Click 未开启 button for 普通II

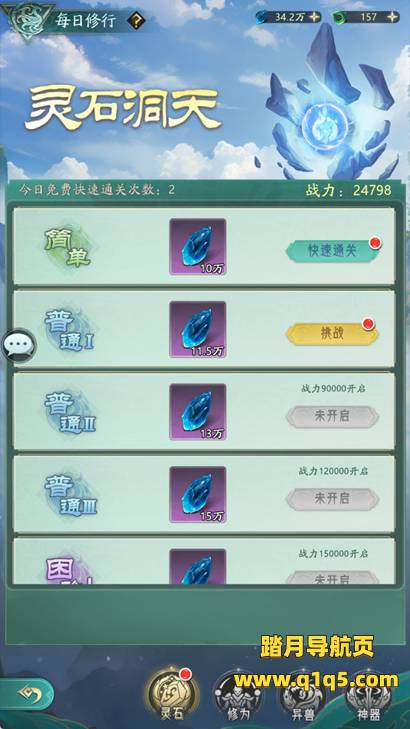332,416
